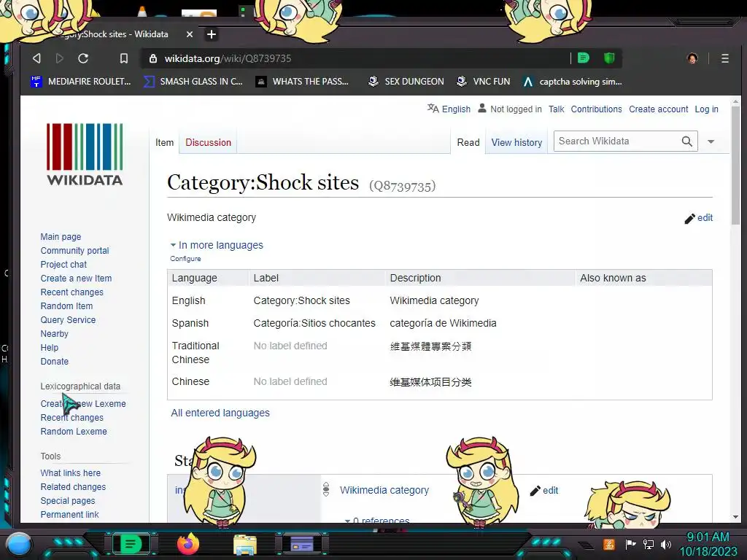Viewport: 747px width, 560px height.
Task: Go back with the browser back arrow
Action: (36, 58)
